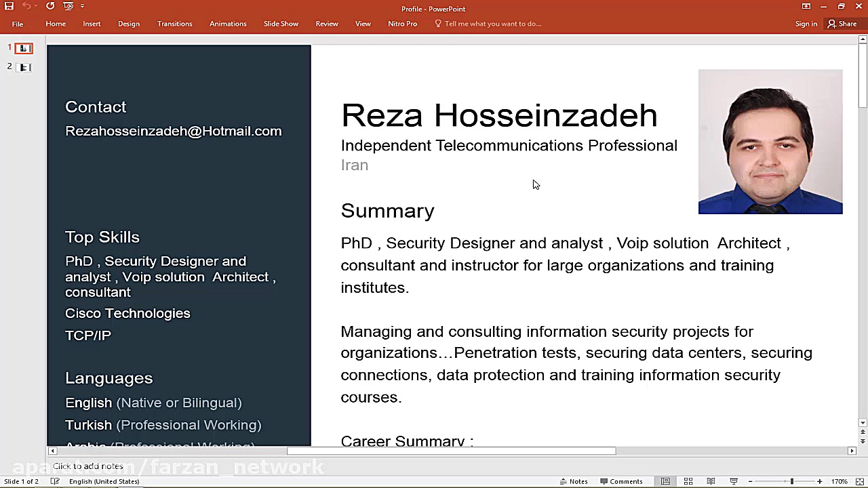Click the Share button
Viewport: 868px width, 488px height.
[842, 24]
